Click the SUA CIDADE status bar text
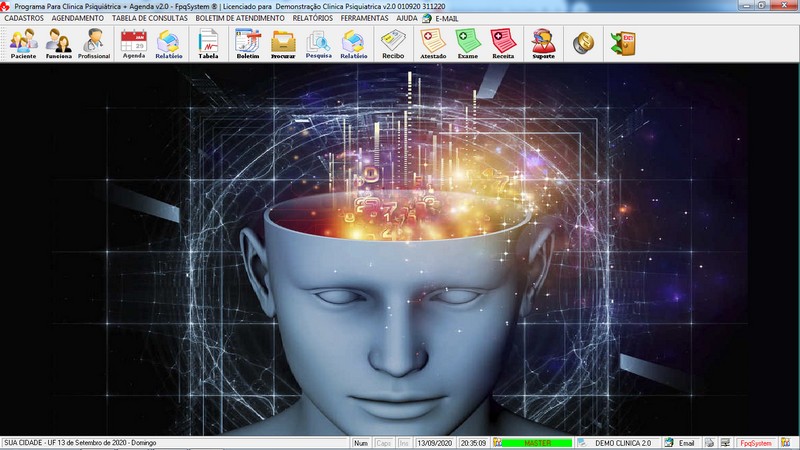800x450 pixels. [x=80, y=443]
